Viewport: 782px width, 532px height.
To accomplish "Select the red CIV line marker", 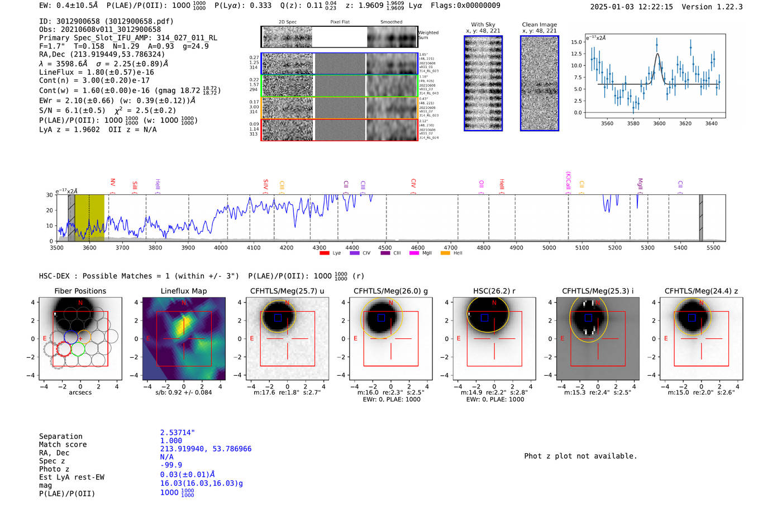I will (x=413, y=185).
